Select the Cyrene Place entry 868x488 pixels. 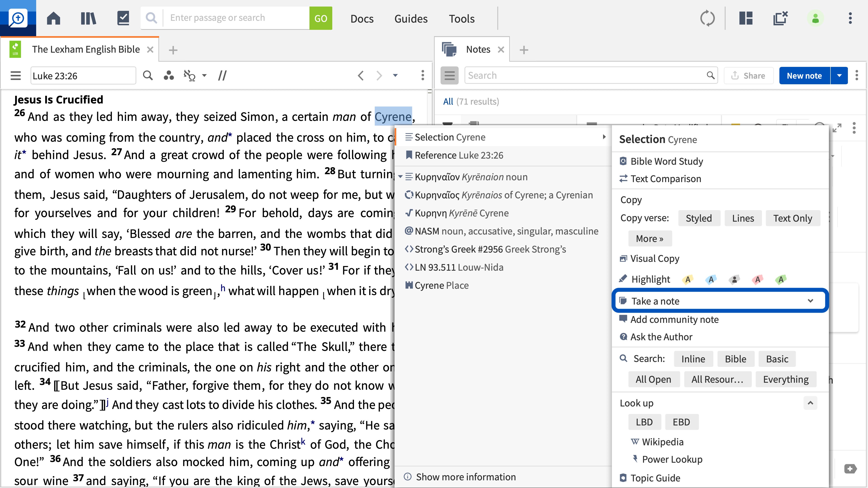click(x=503, y=285)
